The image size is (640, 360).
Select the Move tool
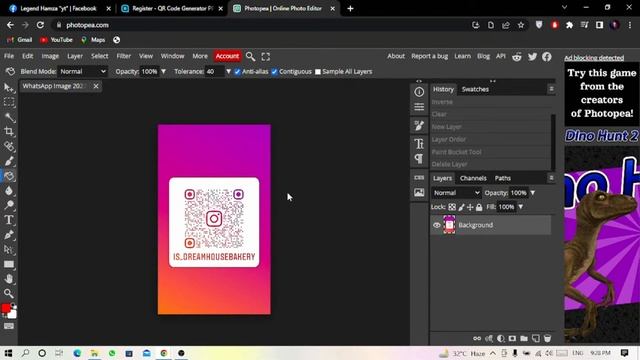pyautogui.click(x=9, y=88)
